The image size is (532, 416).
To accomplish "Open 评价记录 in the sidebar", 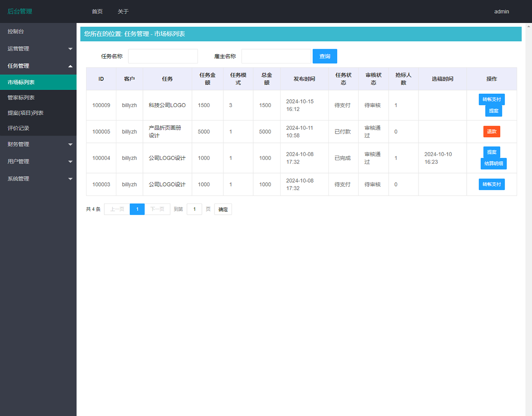I will (x=38, y=128).
